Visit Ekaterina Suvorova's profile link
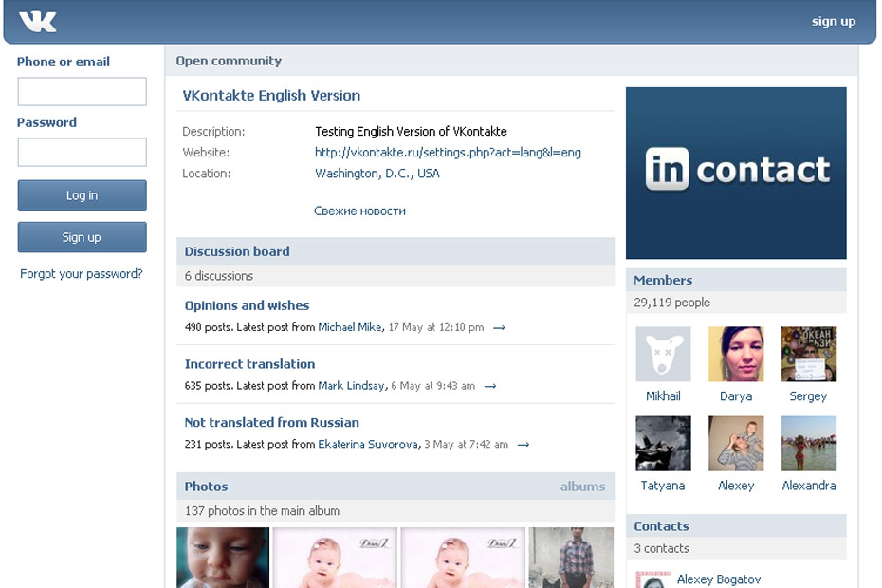Screen dimensions: 882x588 tap(368, 445)
